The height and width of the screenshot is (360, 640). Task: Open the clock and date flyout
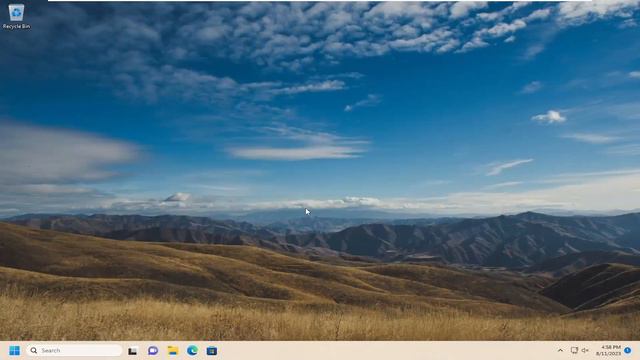tap(609, 350)
